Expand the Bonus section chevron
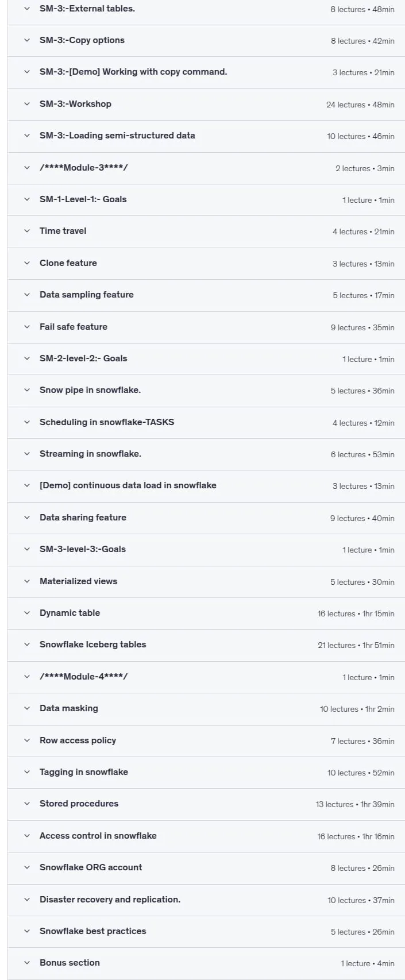The image size is (405, 980). pyautogui.click(x=27, y=963)
